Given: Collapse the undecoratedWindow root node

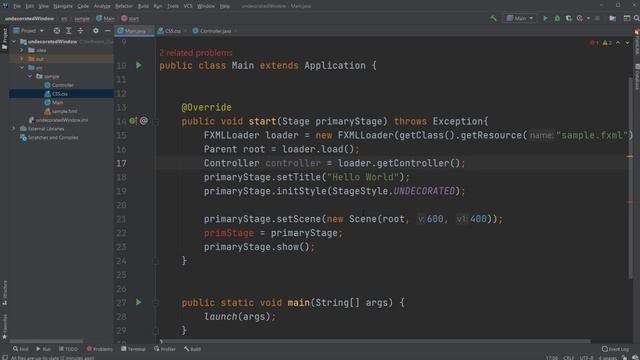Looking at the screenshot, I should (x=14, y=42).
